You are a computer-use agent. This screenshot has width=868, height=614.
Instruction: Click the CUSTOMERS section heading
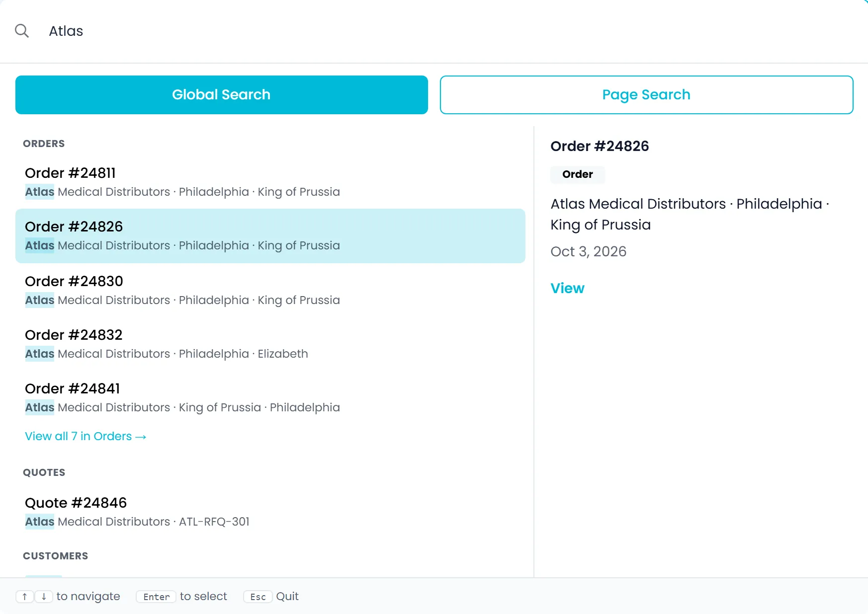pyautogui.click(x=55, y=556)
